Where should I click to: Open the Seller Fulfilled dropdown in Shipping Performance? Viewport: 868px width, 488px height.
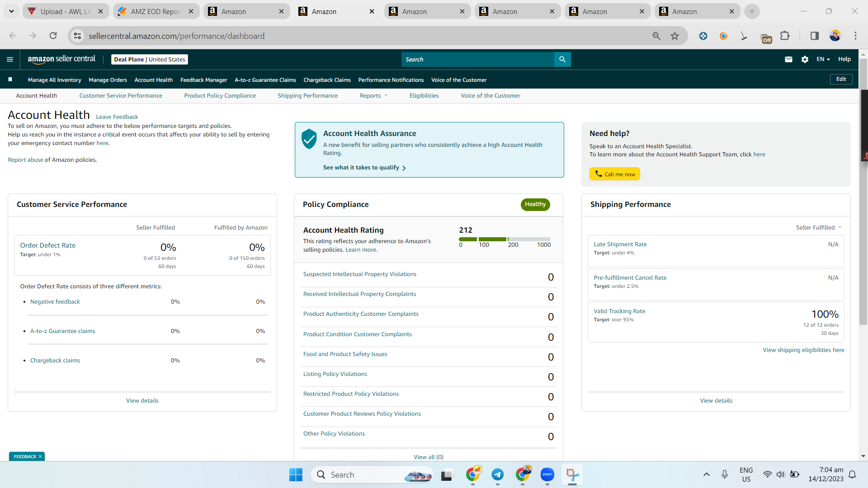click(x=819, y=227)
